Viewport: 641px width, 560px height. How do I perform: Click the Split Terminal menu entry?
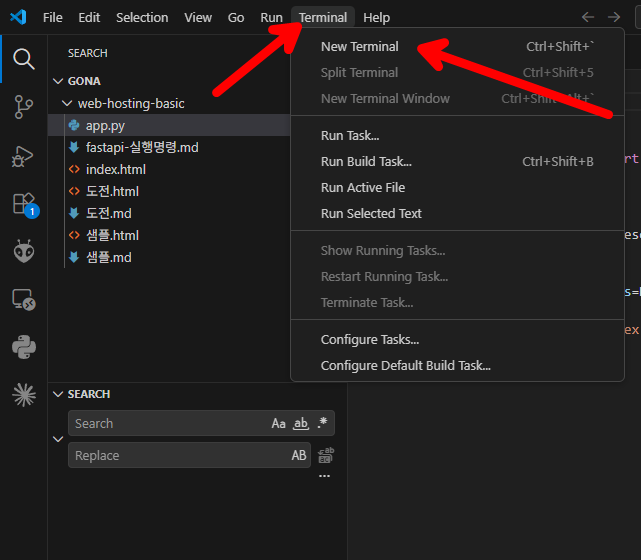457,73
